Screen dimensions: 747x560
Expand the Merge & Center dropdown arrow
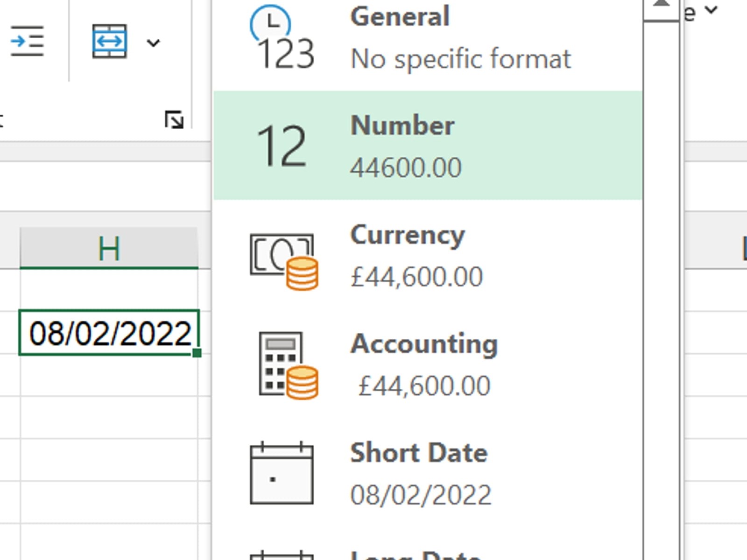[x=153, y=43]
